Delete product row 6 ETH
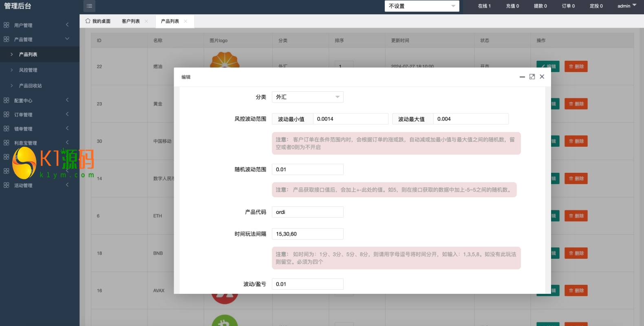 click(x=576, y=216)
